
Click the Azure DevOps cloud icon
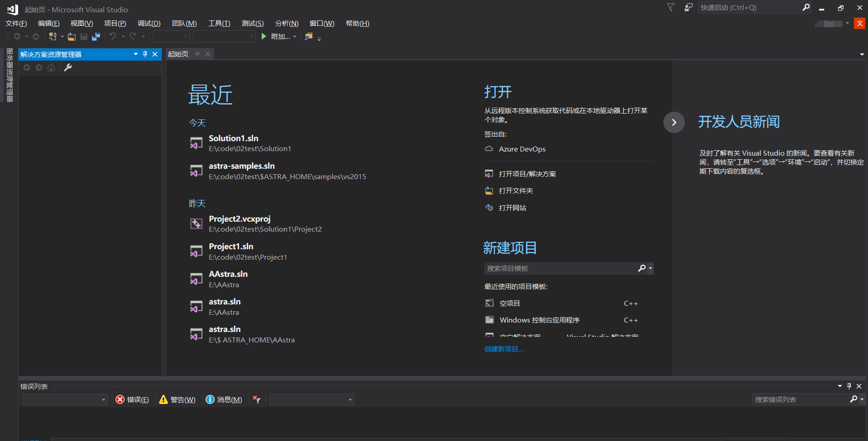(x=489, y=149)
